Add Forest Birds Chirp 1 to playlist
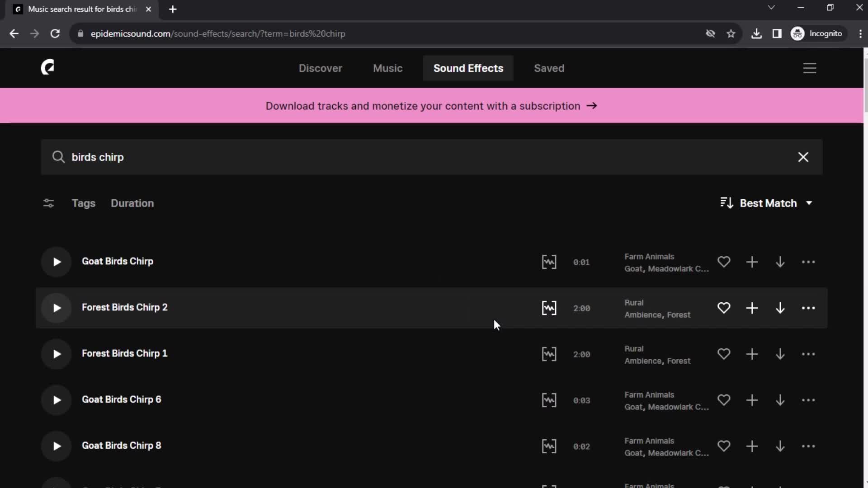The height and width of the screenshot is (488, 868). coord(752,354)
